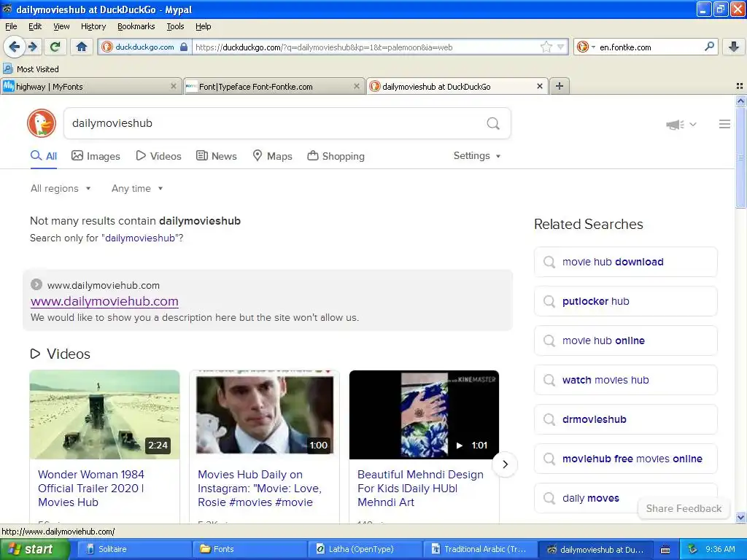Open the Edit menu

coord(35,26)
